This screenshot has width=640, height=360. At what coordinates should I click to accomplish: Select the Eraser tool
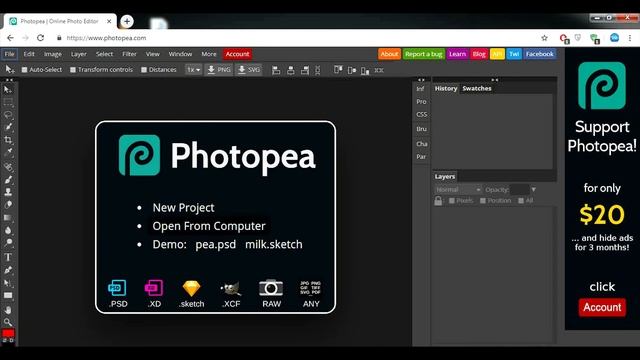pyautogui.click(x=8, y=204)
